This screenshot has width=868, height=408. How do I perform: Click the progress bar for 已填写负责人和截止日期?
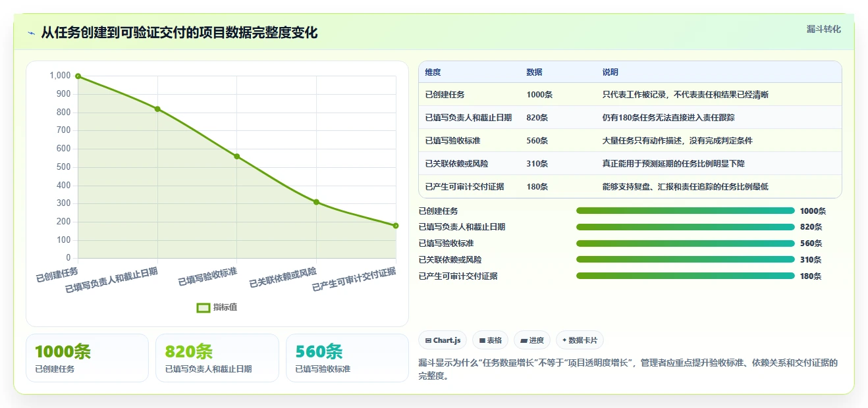[x=686, y=227]
